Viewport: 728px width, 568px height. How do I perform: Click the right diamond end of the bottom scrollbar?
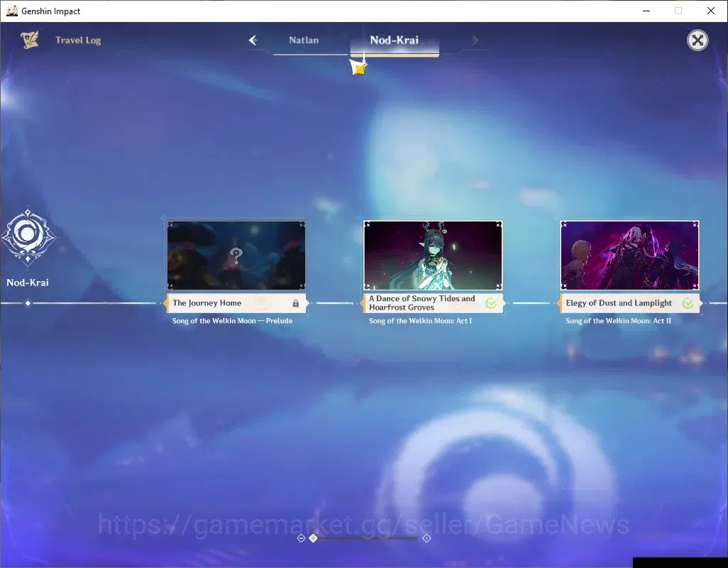tap(426, 538)
